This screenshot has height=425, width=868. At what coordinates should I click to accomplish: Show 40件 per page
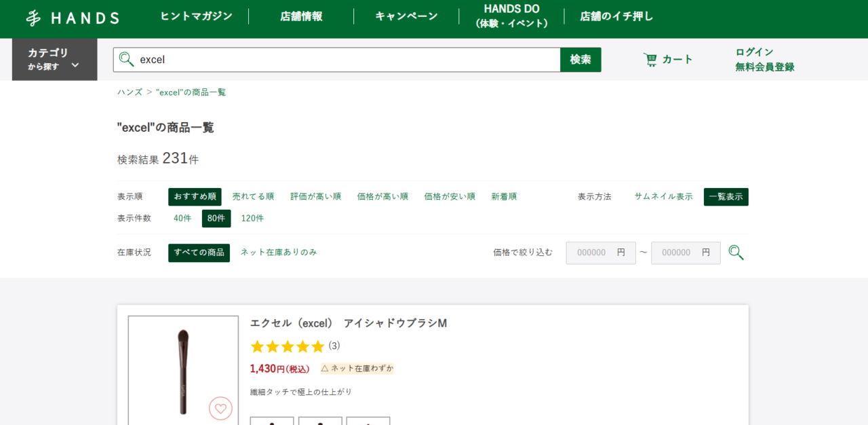click(182, 219)
